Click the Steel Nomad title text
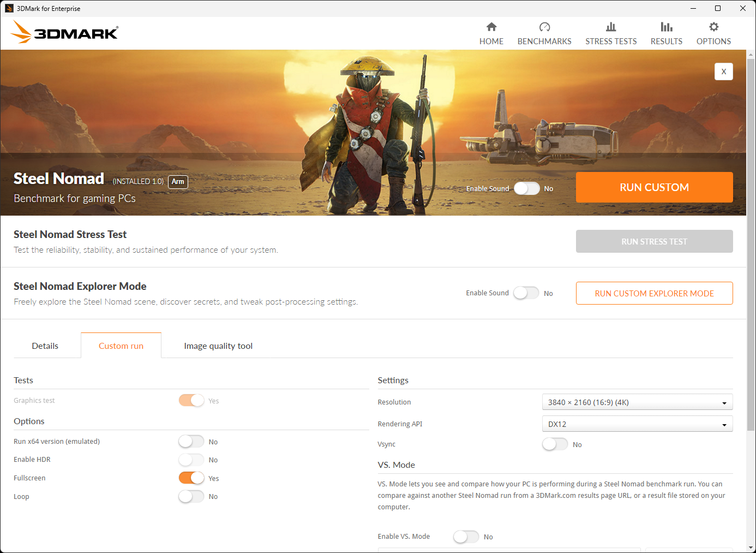The width and height of the screenshot is (756, 553). (59, 179)
